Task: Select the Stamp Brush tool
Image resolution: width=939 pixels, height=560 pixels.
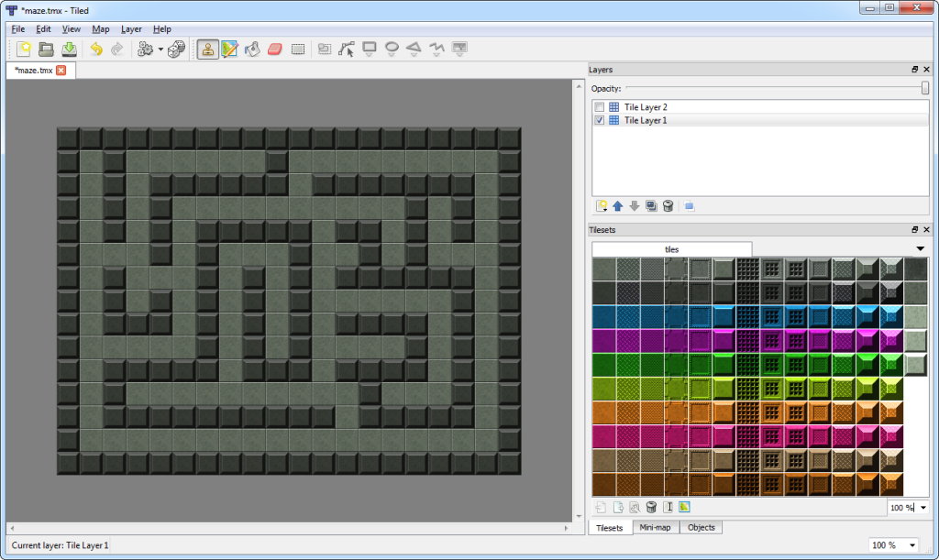Action: [208, 49]
